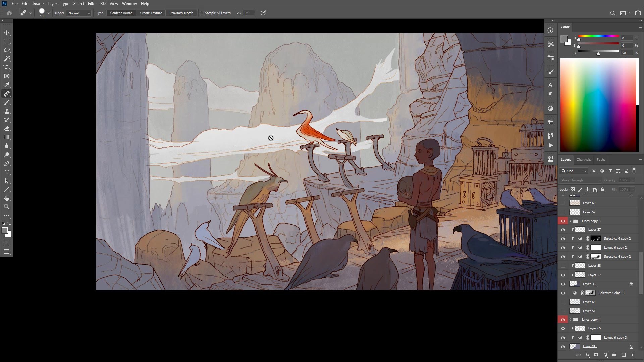Add a layer mask from the Layers panel
The image size is (644, 362).
point(597,355)
